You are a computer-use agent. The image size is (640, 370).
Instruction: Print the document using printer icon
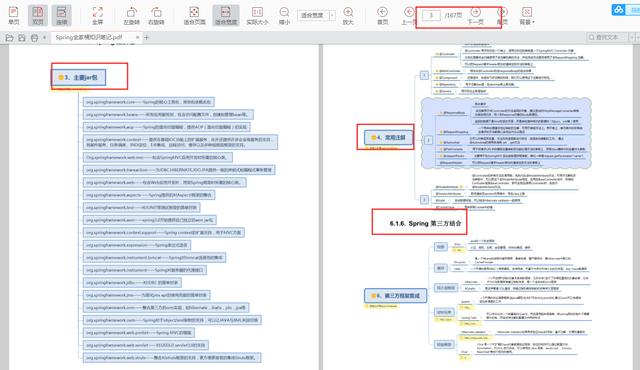pyautogui.click(x=34, y=38)
